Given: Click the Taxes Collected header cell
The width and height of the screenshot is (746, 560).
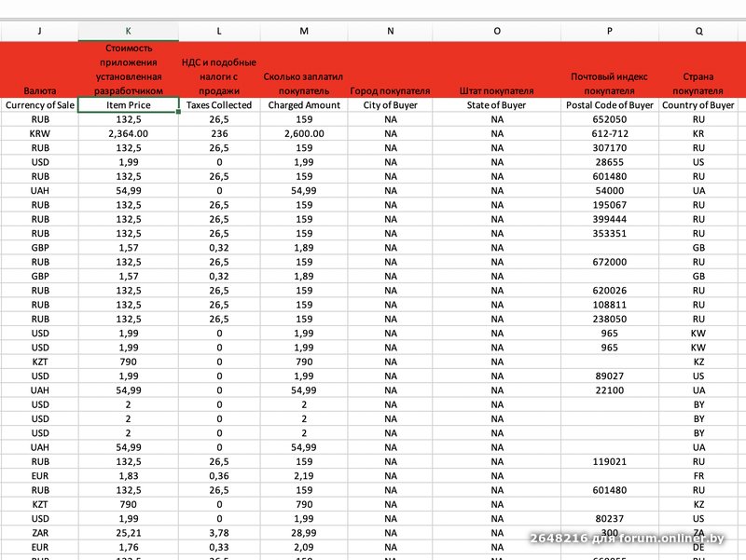Looking at the screenshot, I should 219,105.
